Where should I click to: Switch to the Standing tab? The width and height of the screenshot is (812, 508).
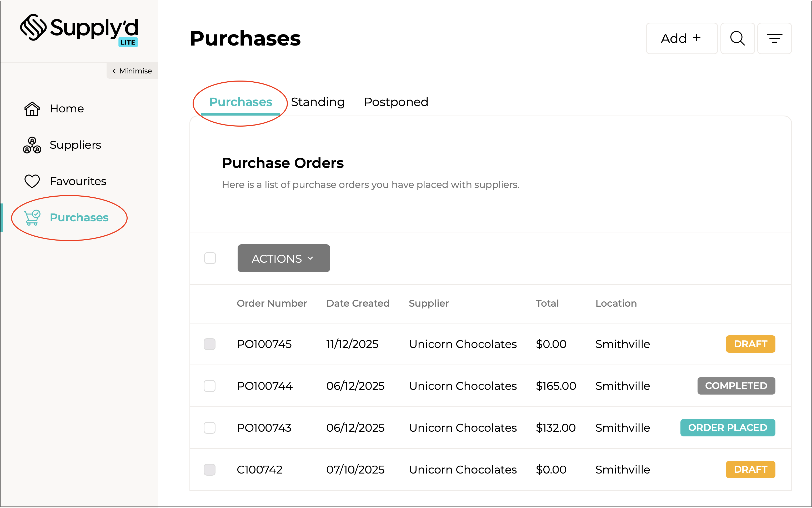click(318, 102)
